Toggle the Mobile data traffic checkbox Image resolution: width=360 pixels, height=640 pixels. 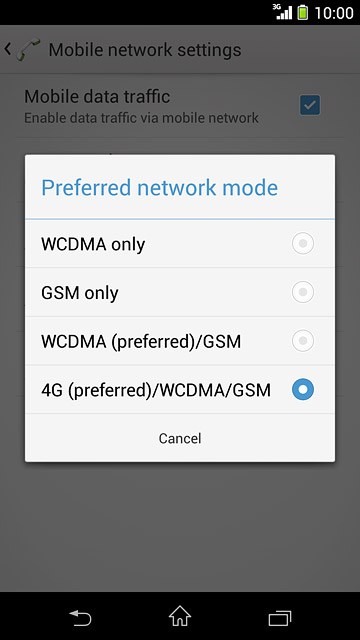point(310,105)
